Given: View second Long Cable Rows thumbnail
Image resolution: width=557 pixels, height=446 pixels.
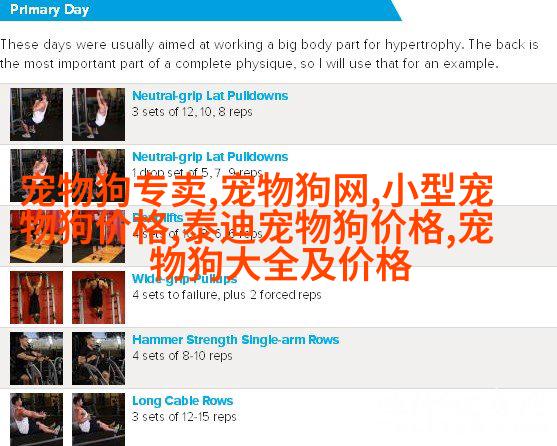Looking at the screenshot, I should [98, 419].
